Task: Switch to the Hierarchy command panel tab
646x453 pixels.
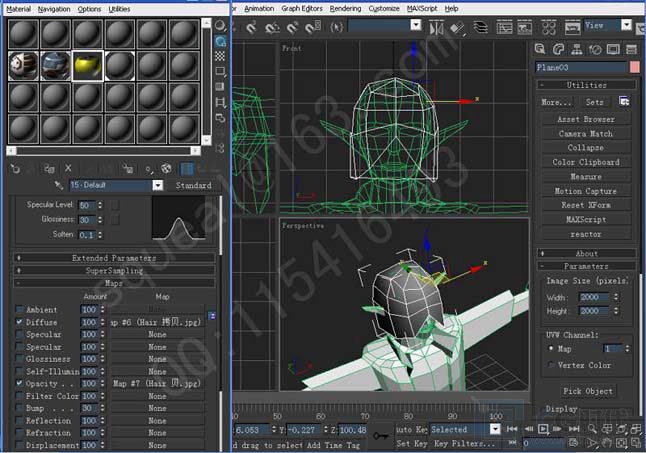Action: click(576, 49)
